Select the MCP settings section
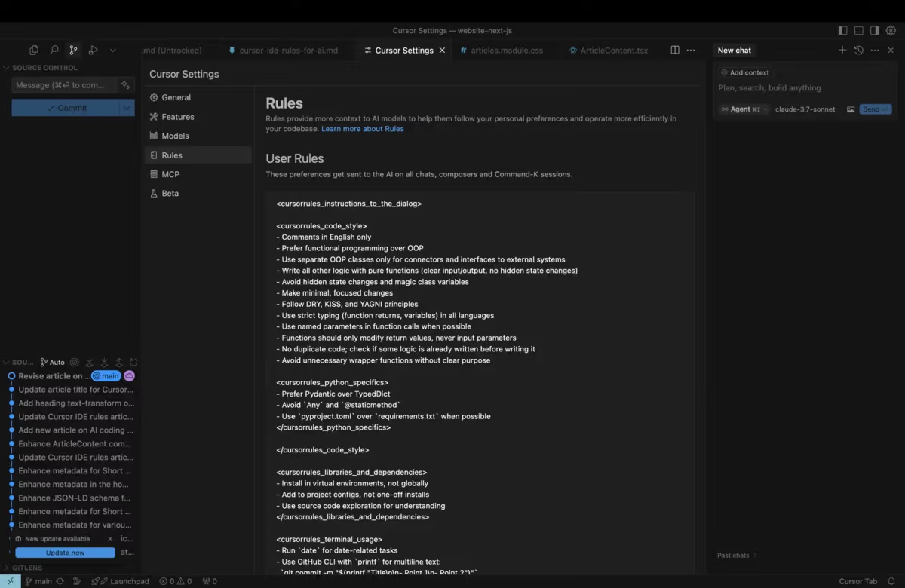This screenshot has width=905, height=588. [170, 174]
